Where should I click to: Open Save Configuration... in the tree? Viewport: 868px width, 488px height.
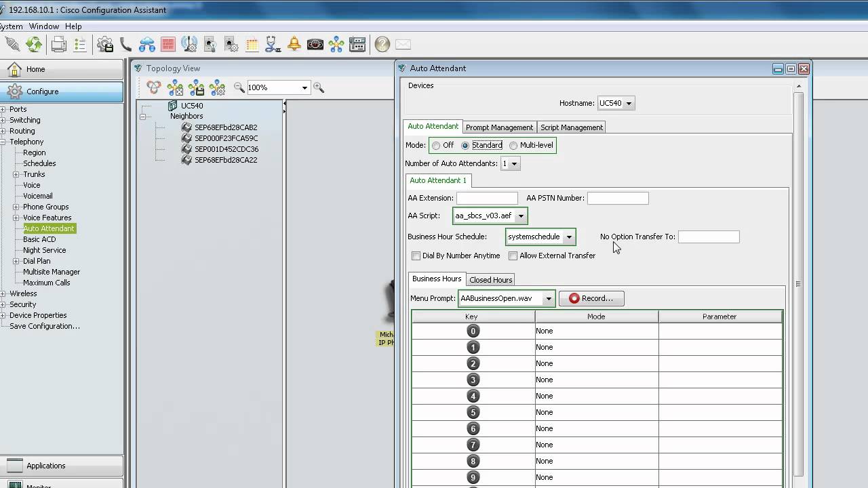point(45,326)
